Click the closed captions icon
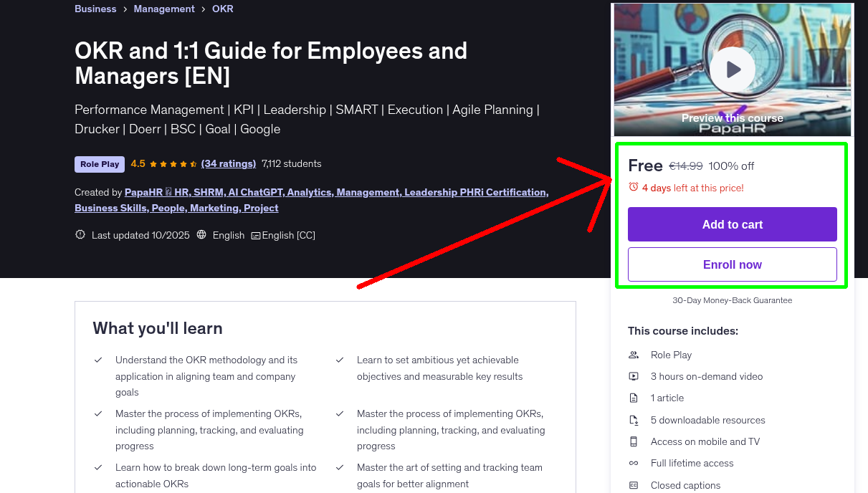Viewport: 868px width, 493px height. [634, 485]
